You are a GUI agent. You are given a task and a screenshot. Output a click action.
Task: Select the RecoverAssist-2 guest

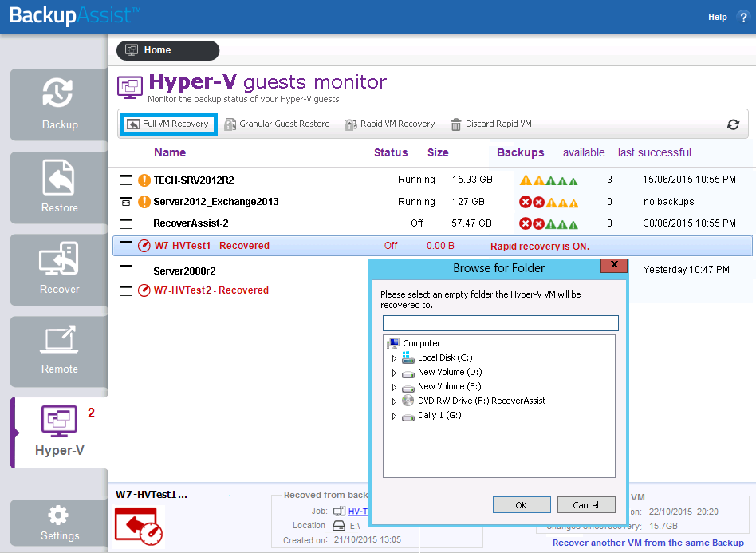click(x=191, y=223)
